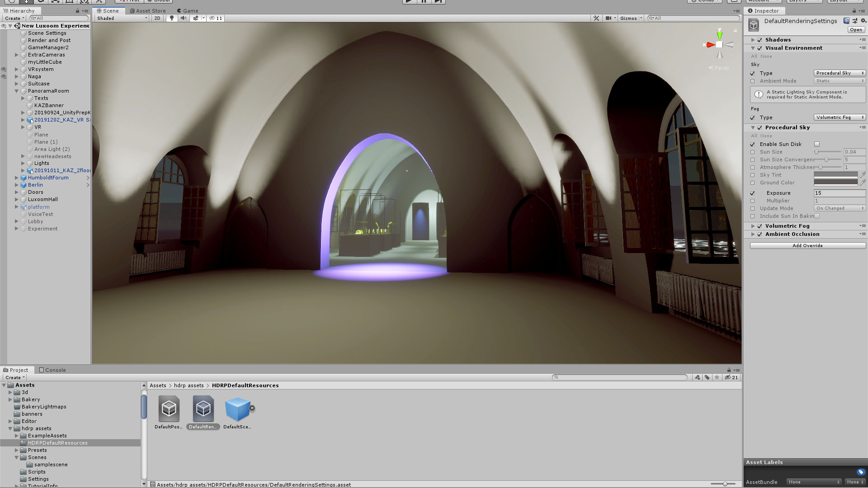Screen dimensions: 868x488
Task: Click the search by label tag icon
Action: click(x=708, y=377)
